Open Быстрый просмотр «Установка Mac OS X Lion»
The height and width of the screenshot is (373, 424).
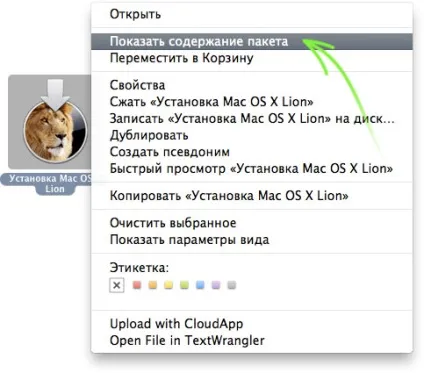pos(252,169)
